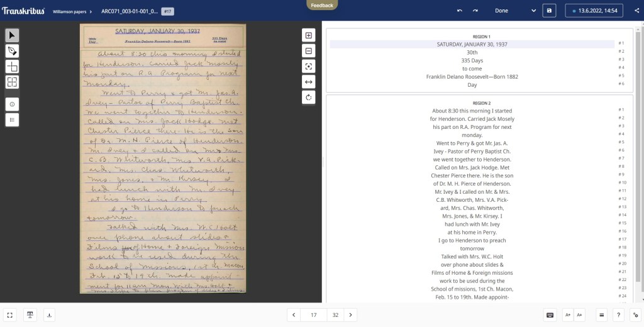
Task: Select transcription line 'Went to Perry & got Mr. Jas. A.'
Action: point(472,143)
